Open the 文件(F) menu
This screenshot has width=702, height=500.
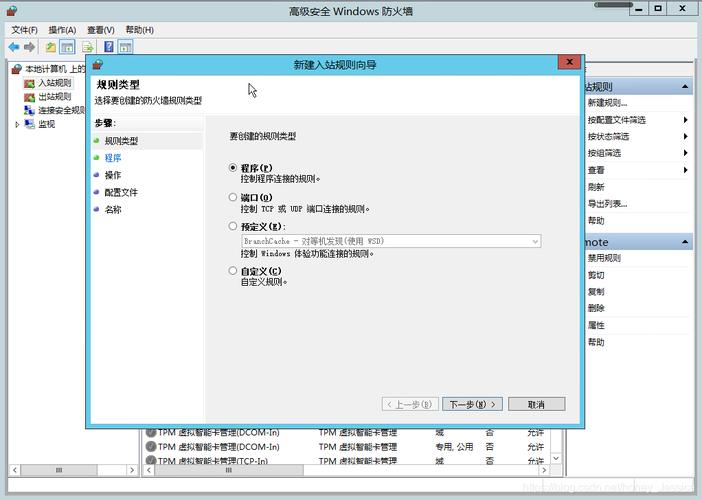click(24, 30)
